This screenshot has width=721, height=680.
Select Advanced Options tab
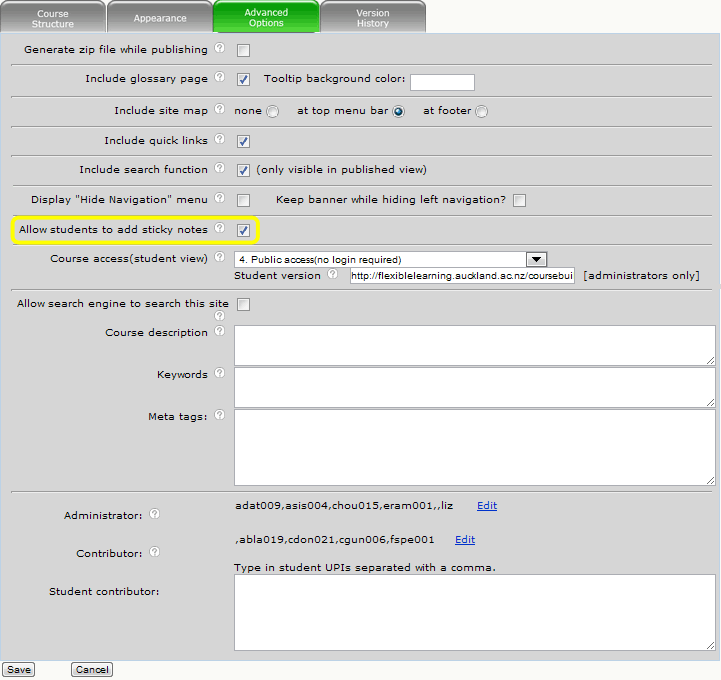coord(266,17)
